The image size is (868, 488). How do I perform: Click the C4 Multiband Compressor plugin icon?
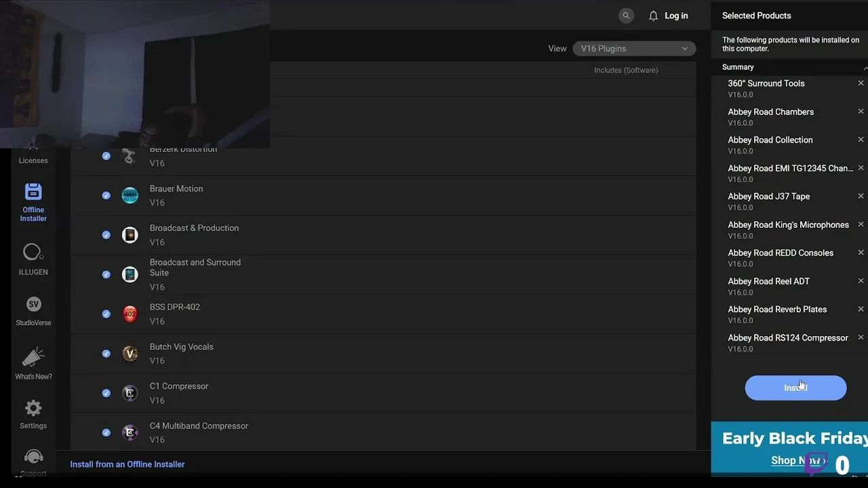(x=130, y=432)
